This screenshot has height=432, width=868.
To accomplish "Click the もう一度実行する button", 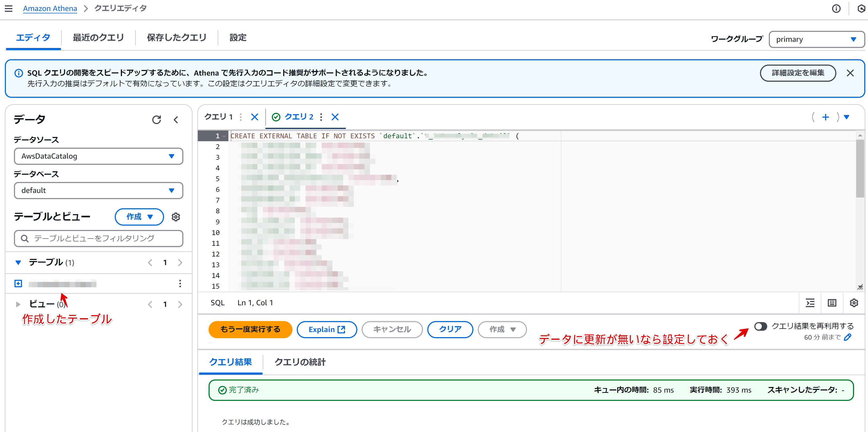I will coord(250,329).
